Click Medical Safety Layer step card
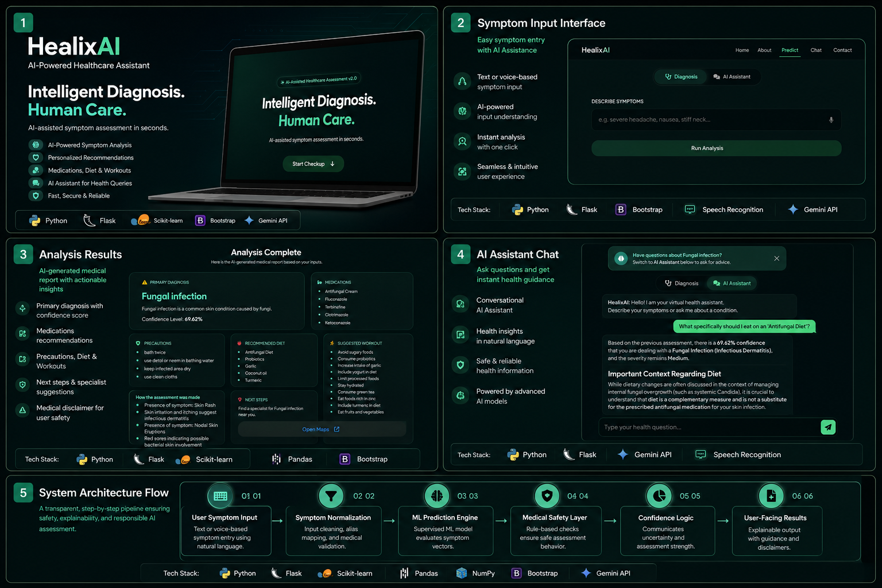Screen dimensions: 882x588 [x=555, y=531]
